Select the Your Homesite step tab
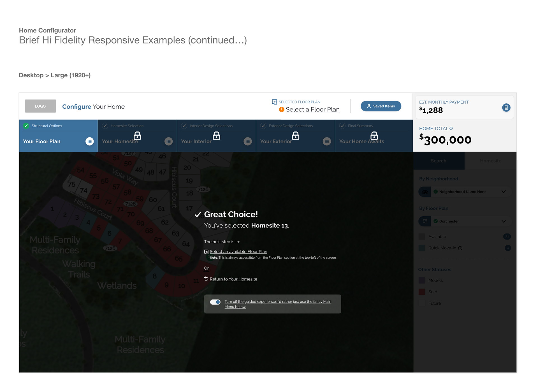Viewport: 538px width, 392px height. click(x=137, y=136)
